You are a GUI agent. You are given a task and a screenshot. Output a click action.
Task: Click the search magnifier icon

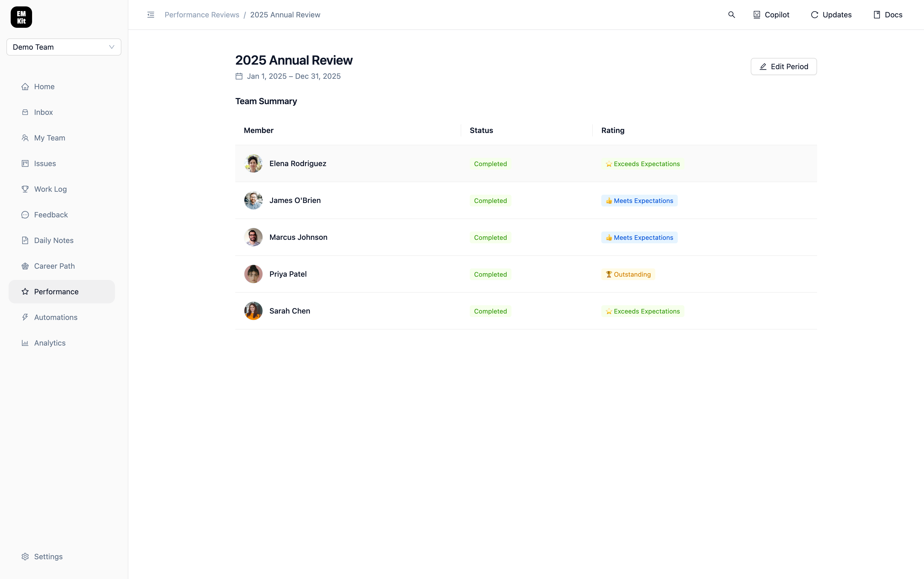[731, 14]
